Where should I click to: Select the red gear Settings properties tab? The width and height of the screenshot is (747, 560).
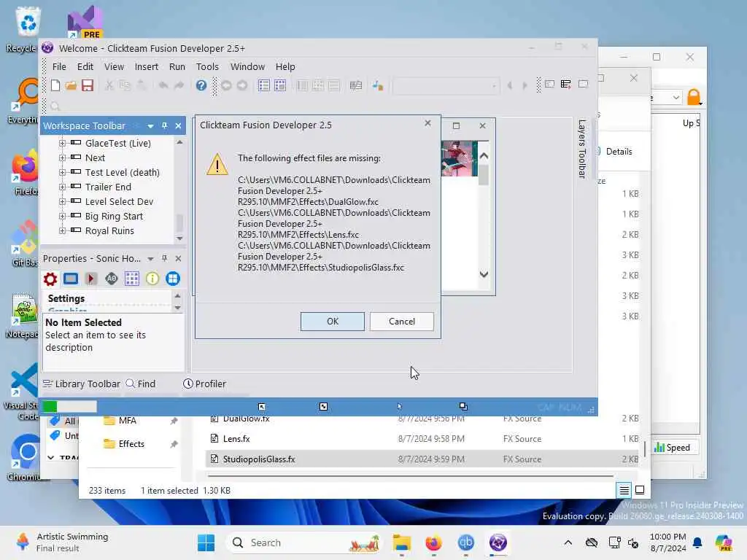(50, 279)
